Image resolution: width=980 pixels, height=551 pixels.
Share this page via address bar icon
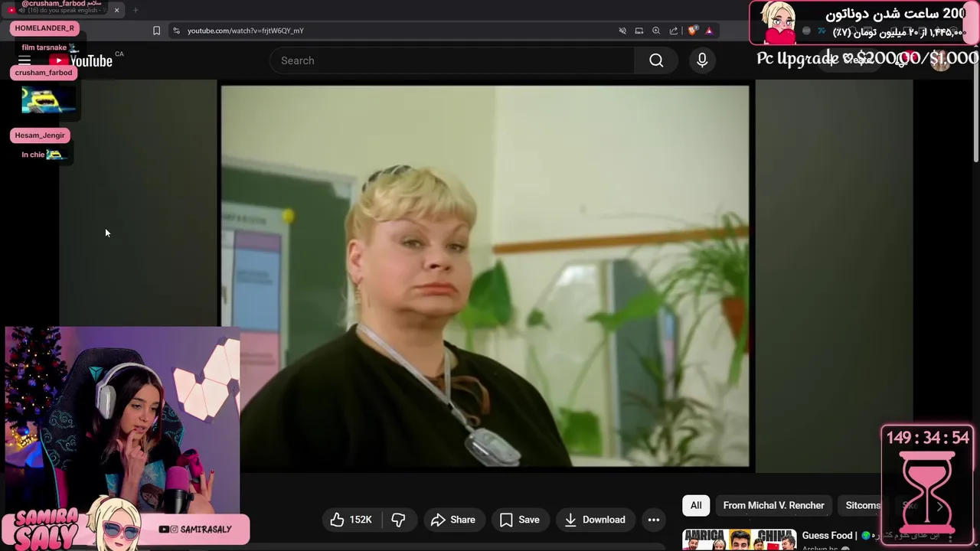point(674,31)
